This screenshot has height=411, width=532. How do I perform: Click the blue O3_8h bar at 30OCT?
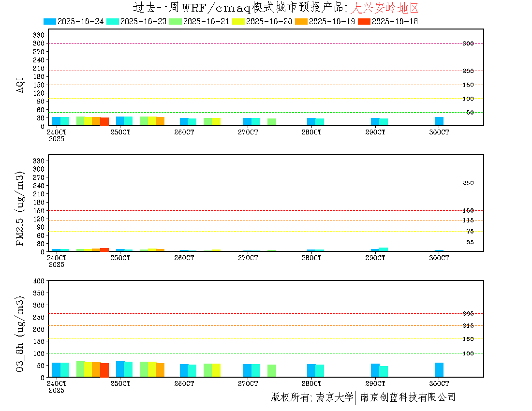click(439, 370)
